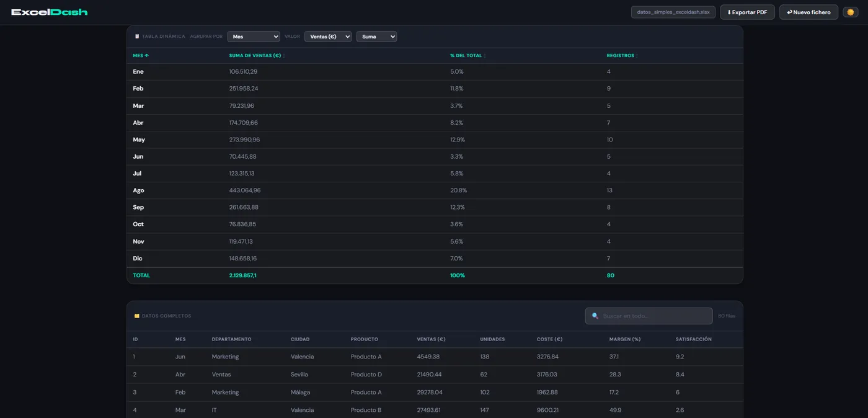Click the Producto D cell

366,375
